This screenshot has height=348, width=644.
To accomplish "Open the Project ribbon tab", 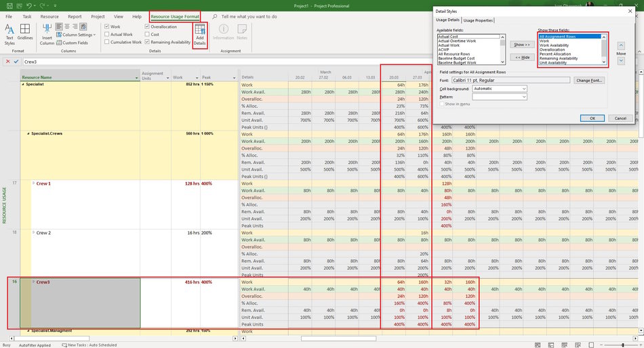I will [x=98, y=16].
